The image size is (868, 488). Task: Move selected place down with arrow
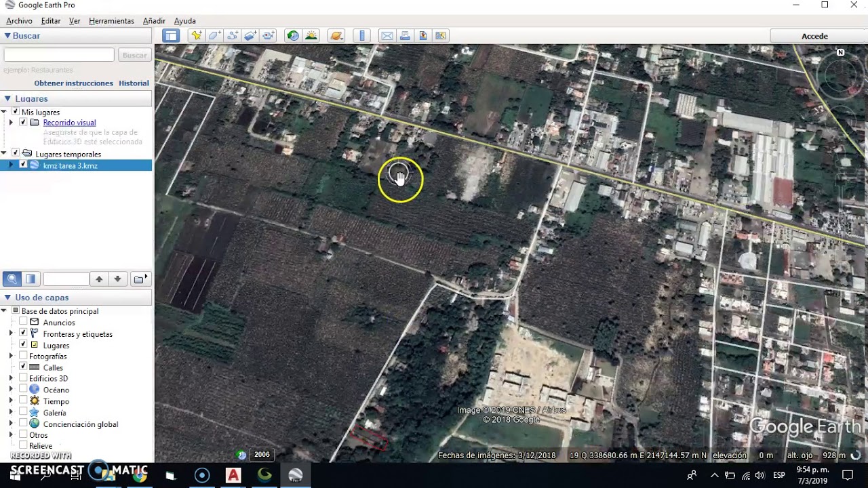117,279
